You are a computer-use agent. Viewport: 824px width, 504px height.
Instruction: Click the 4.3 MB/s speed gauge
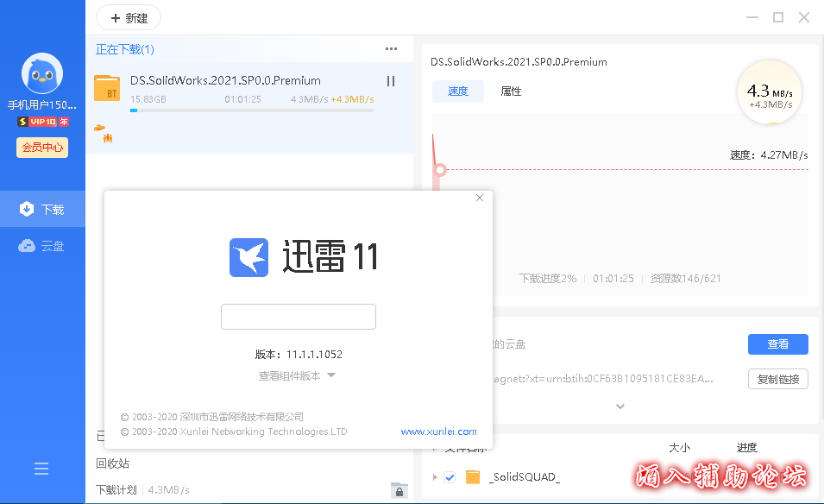[768, 91]
